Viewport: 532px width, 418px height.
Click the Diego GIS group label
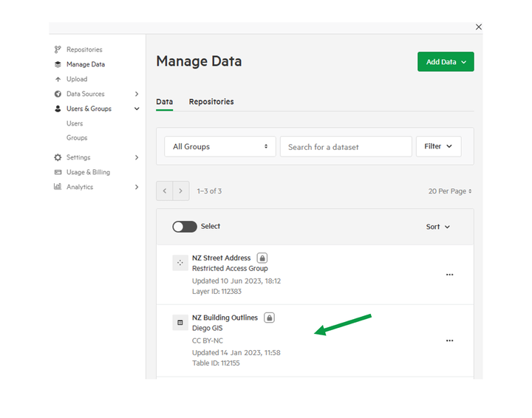coord(208,328)
